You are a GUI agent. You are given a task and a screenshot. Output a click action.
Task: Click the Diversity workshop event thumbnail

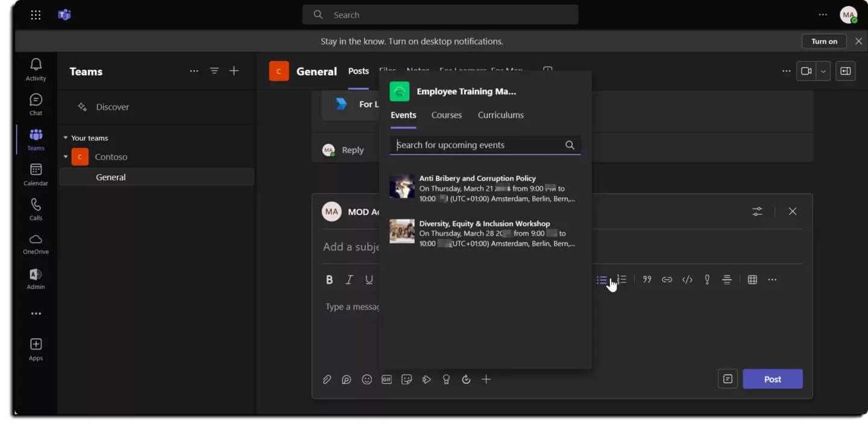click(402, 231)
